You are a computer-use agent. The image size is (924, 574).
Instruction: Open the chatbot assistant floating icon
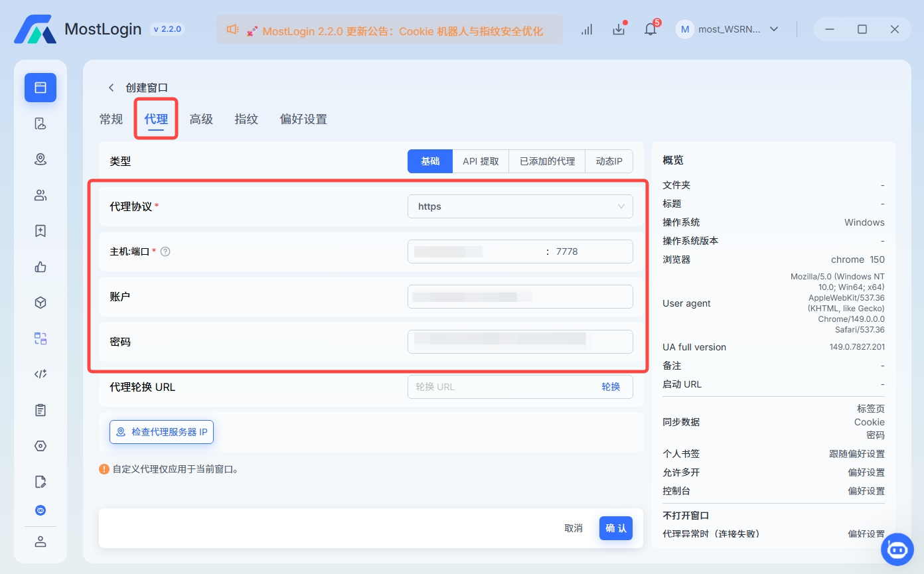[897, 549]
